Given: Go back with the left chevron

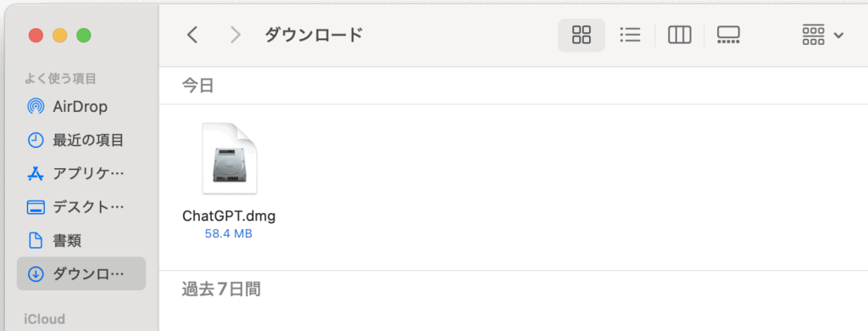Looking at the screenshot, I should (192, 36).
